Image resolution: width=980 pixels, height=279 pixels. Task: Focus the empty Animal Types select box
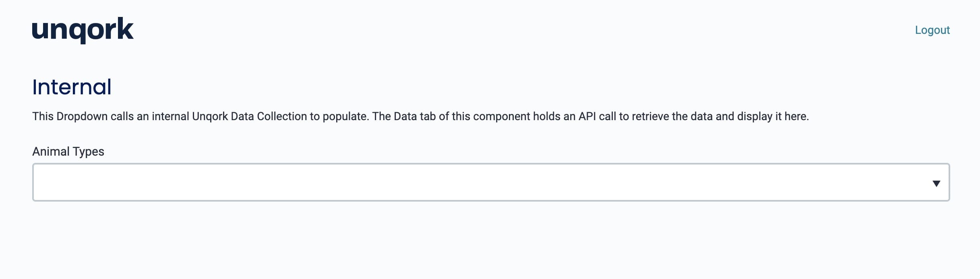[491, 182]
